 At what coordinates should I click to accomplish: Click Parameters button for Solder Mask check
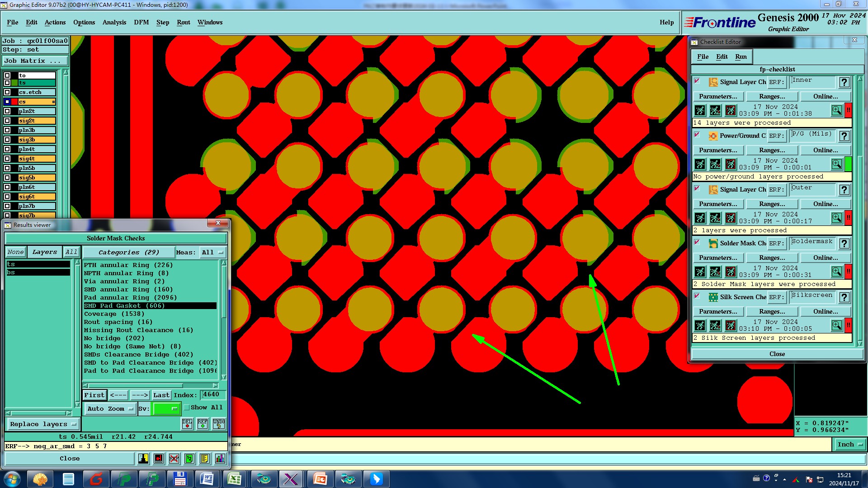[x=718, y=258]
